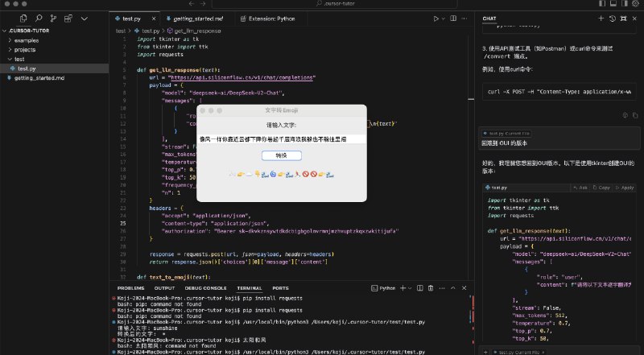Image resolution: width=644 pixels, height=355 pixels.
Task: Expand the sidebar views overflow chevron
Action: (85, 19)
